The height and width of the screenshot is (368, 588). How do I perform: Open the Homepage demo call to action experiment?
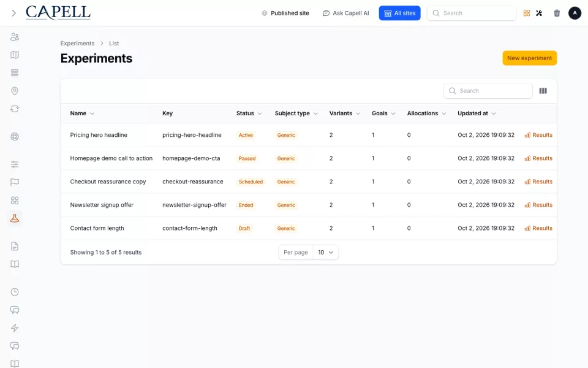111,158
